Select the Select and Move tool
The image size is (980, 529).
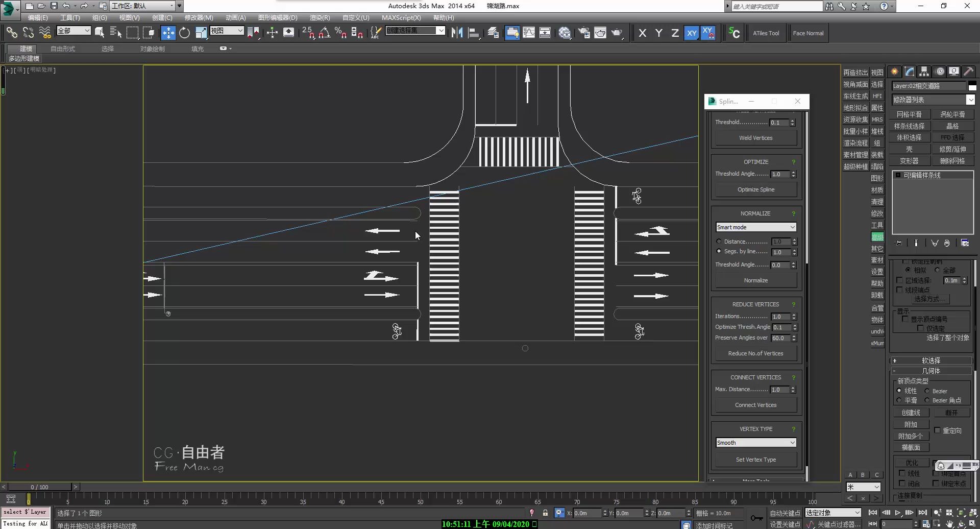coord(168,33)
